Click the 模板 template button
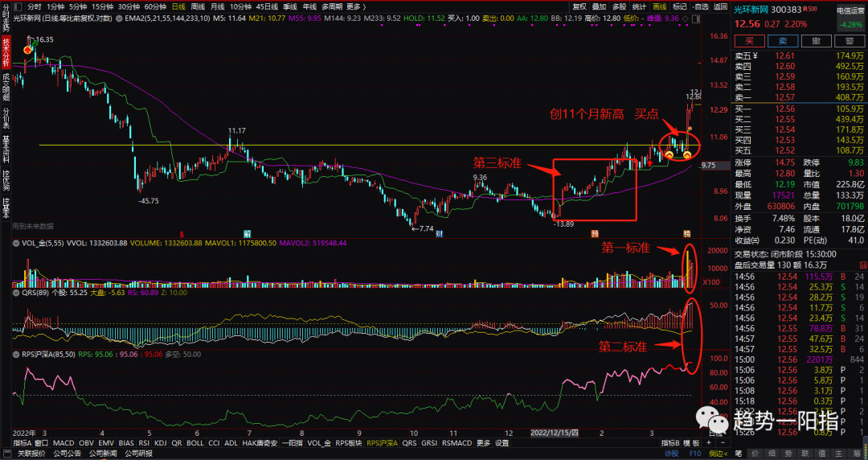 tap(691, 443)
